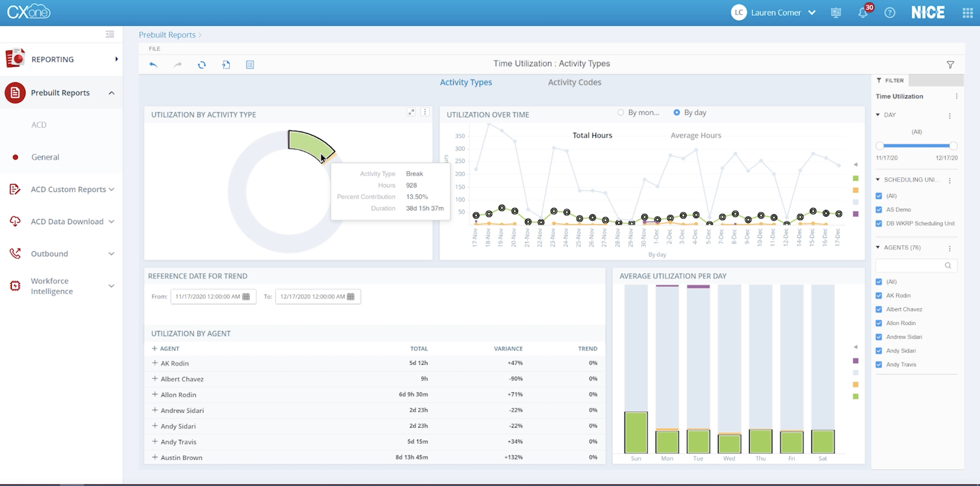Expand Utilization by Activity Type chart
Viewport: 980px width, 486px height.
click(411, 112)
